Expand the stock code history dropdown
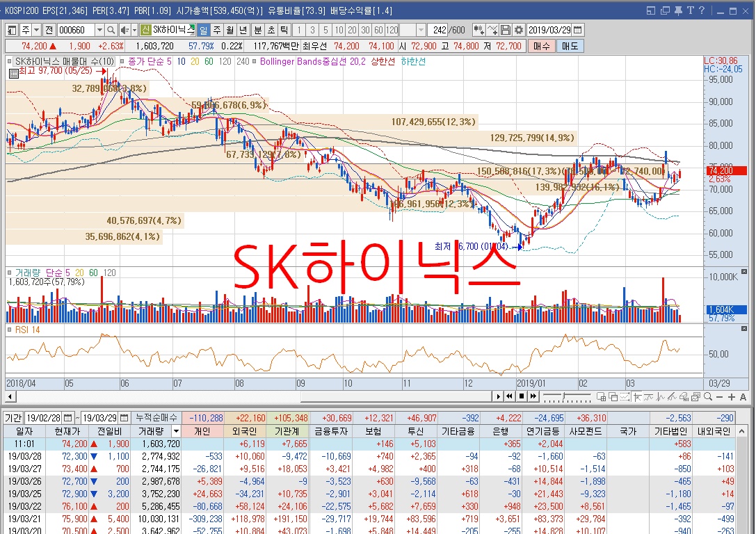 [99, 30]
